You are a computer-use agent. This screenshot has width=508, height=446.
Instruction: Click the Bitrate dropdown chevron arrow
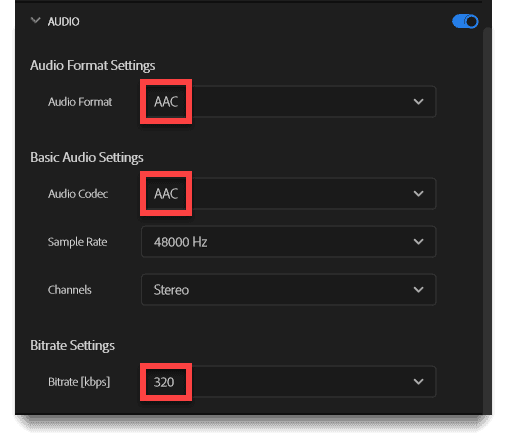point(418,382)
